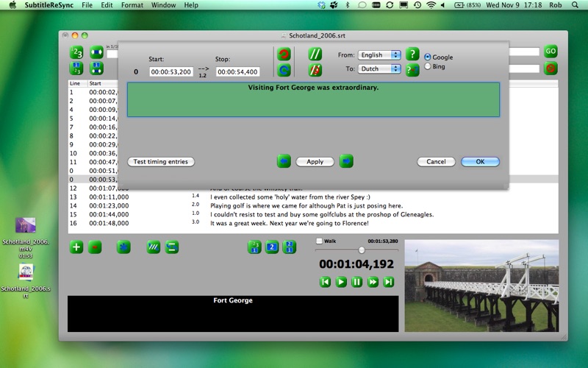
Task: Fast forward the video
Action: pyautogui.click(x=373, y=282)
